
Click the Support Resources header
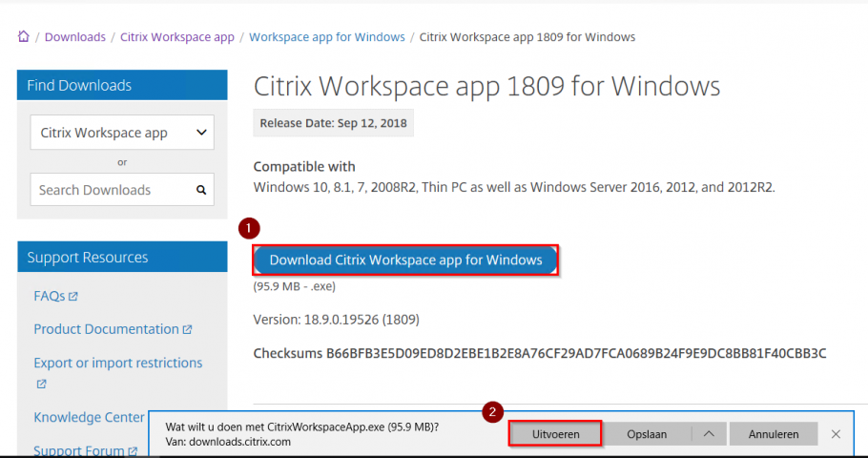point(122,257)
